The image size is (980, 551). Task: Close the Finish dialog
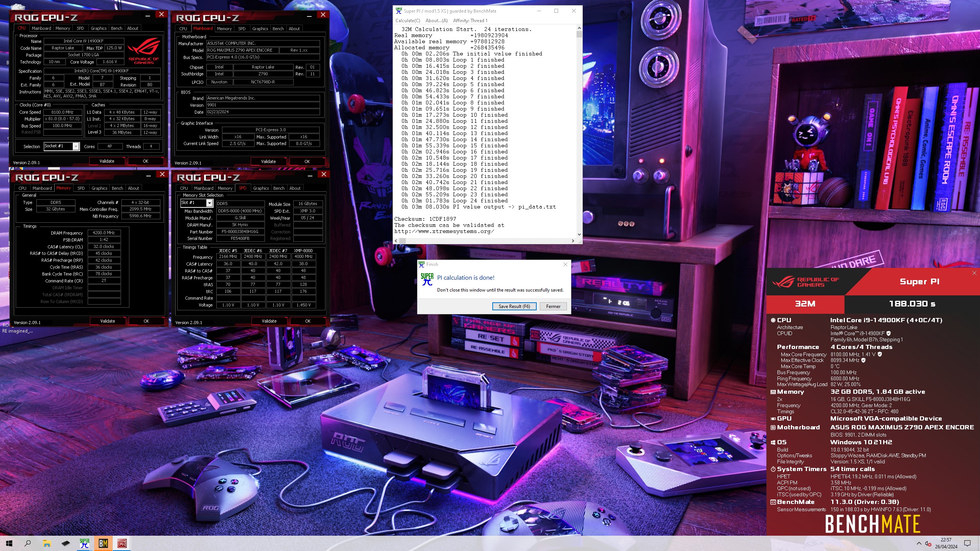[x=565, y=264]
